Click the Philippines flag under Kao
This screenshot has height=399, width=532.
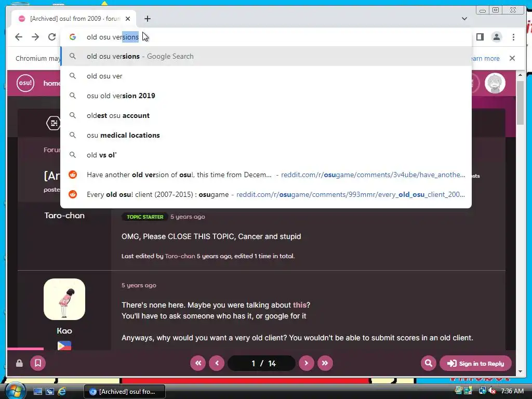tap(64, 345)
